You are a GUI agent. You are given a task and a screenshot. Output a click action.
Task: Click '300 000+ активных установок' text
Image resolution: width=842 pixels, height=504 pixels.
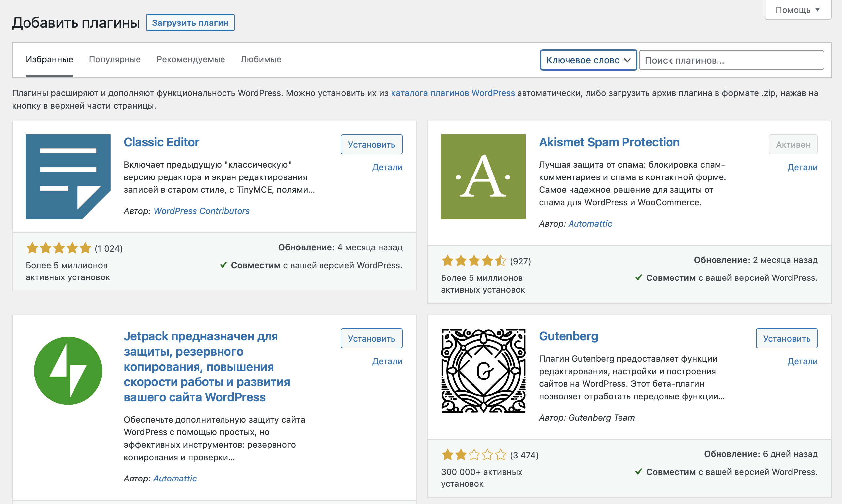tap(482, 478)
